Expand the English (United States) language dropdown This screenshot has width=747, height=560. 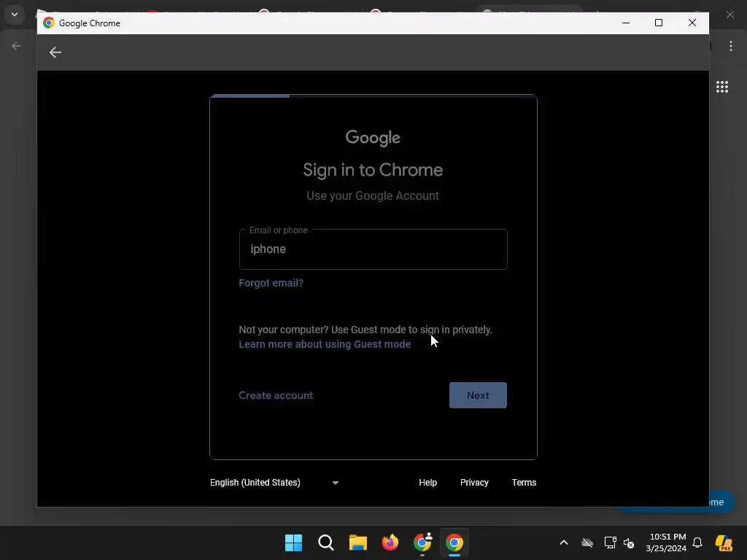click(274, 483)
